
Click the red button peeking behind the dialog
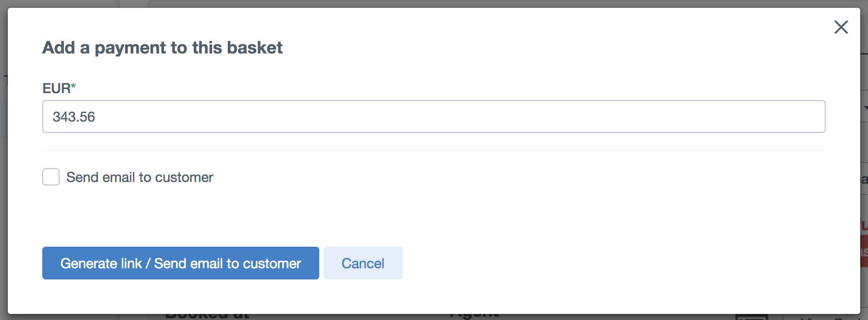[864, 251]
